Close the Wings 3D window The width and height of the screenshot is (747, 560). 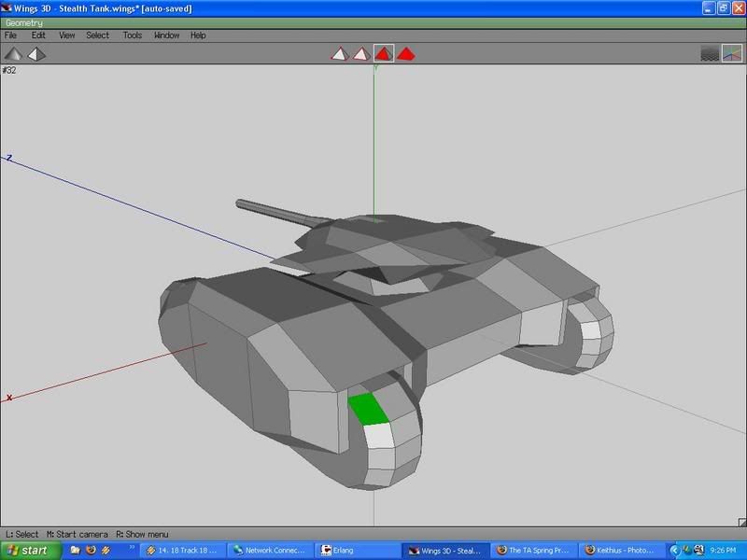click(739, 8)
